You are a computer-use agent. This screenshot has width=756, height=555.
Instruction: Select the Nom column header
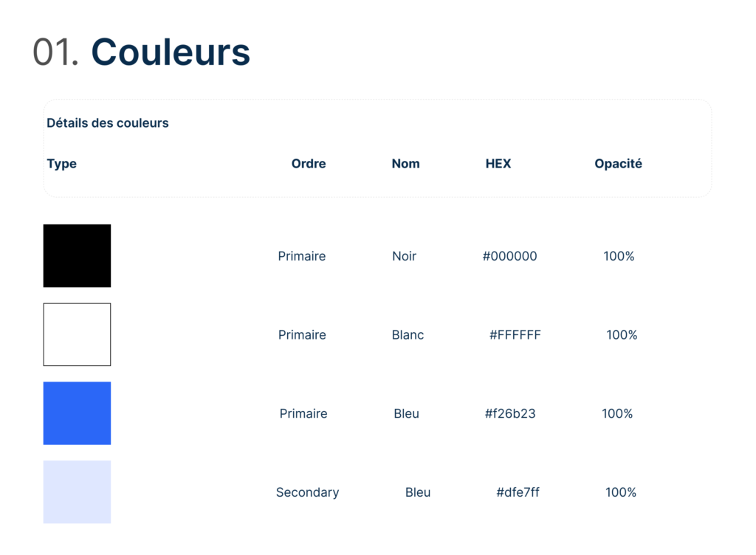click(405, 164)
